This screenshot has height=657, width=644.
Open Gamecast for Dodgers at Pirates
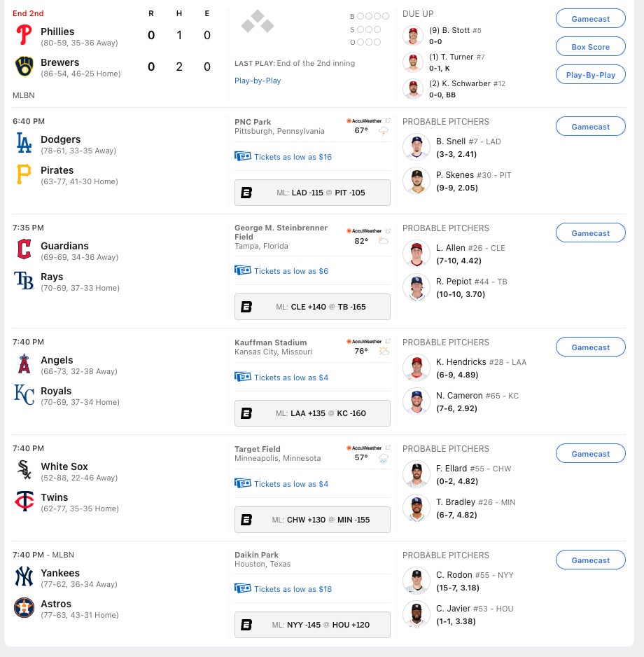[x=590, y=127]
